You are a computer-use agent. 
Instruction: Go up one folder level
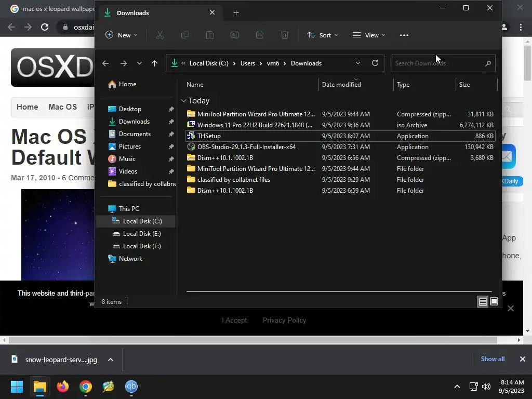tap(154, 63)
